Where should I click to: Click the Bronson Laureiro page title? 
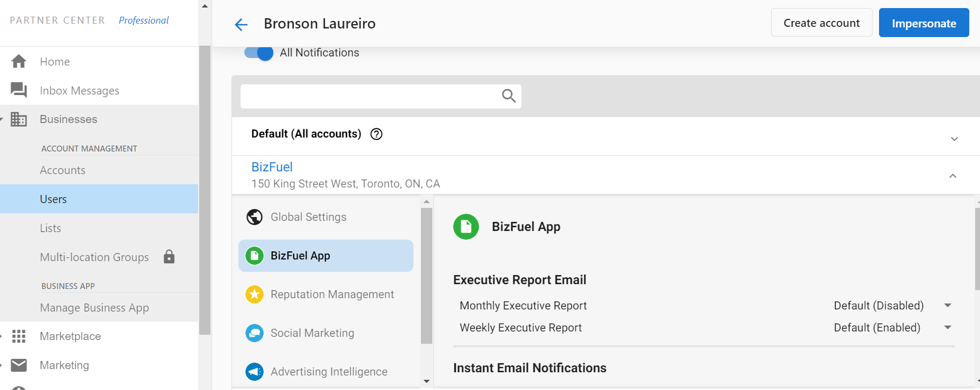[x=320, y=24]
